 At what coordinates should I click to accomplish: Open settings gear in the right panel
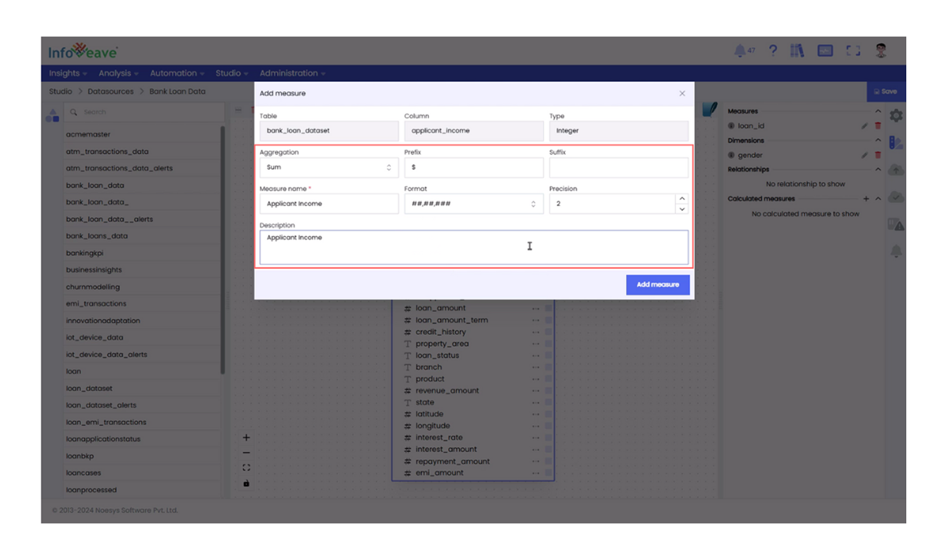(x=896, y=115)
